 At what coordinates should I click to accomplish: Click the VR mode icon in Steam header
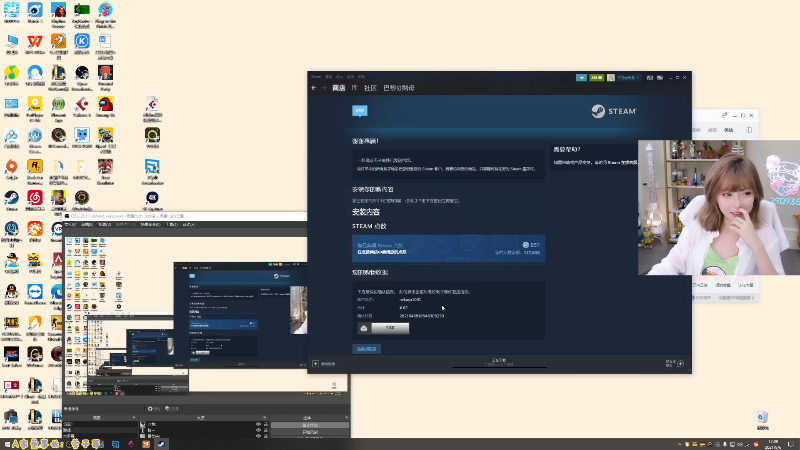tap(649, 78)
